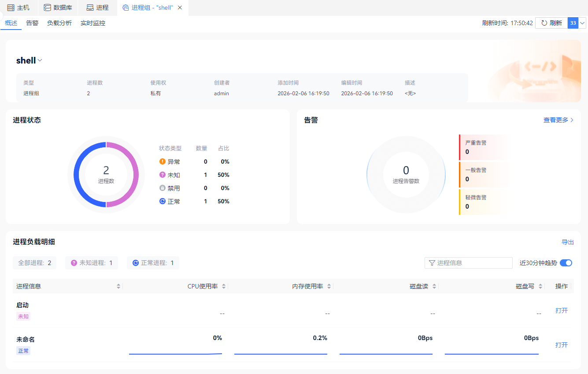Click the 严重告警 card
Viewport: 588px width, 374px height.
click(x=484, y=147)
